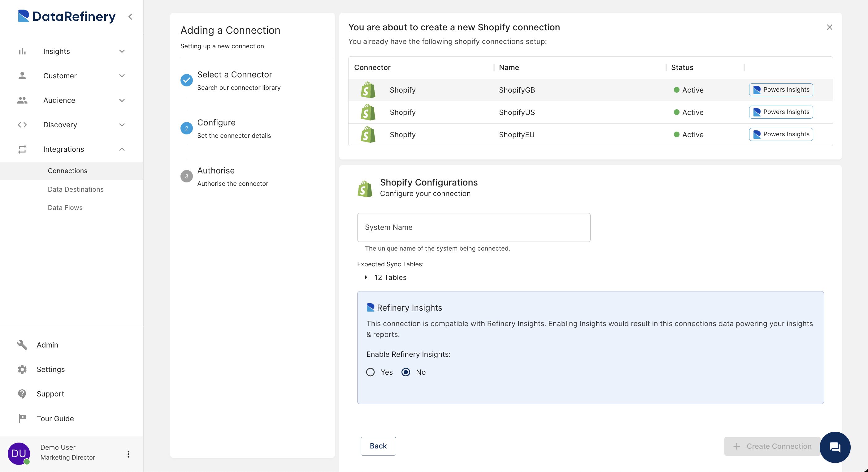
Task: Open the chat bubble widget
Action: [835, 447]
